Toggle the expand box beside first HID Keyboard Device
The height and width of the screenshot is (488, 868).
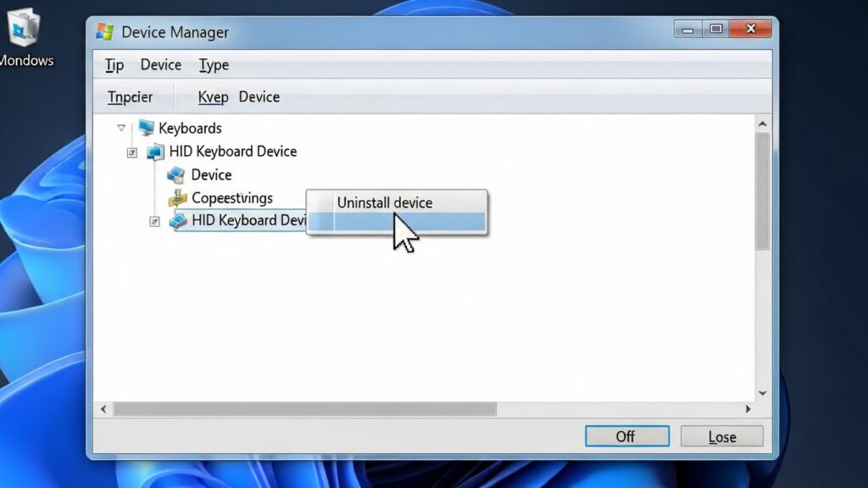pos(131,152)
